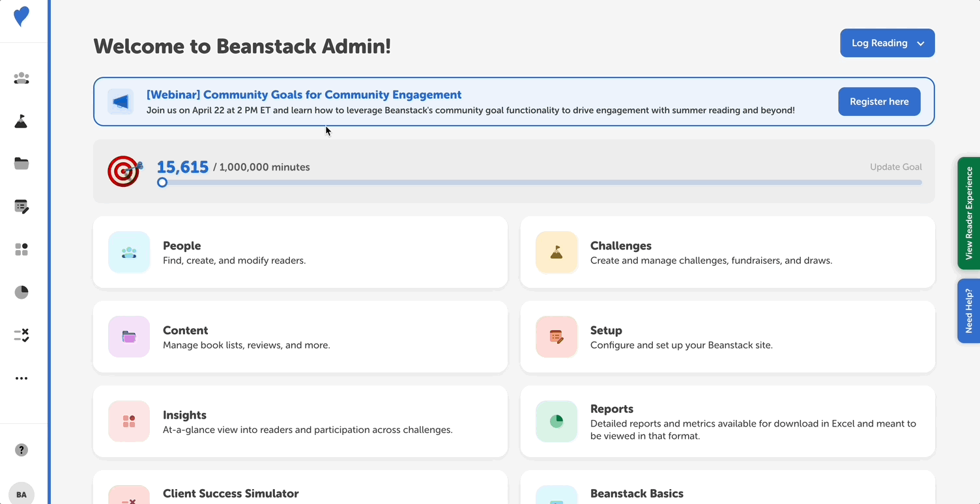This screenshot has width=980, height=504.
Task: Expand the Log Reading dropdown chevron
Action: point(921,43)
